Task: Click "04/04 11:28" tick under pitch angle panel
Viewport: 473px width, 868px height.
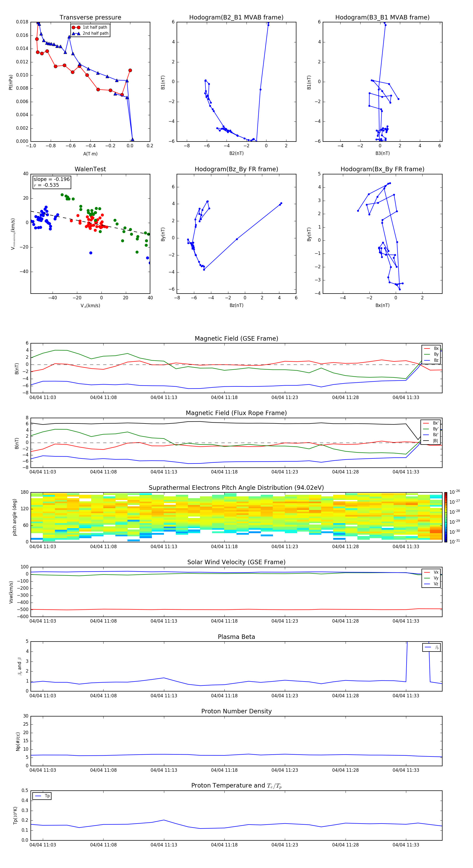Action: coord(345,547)
